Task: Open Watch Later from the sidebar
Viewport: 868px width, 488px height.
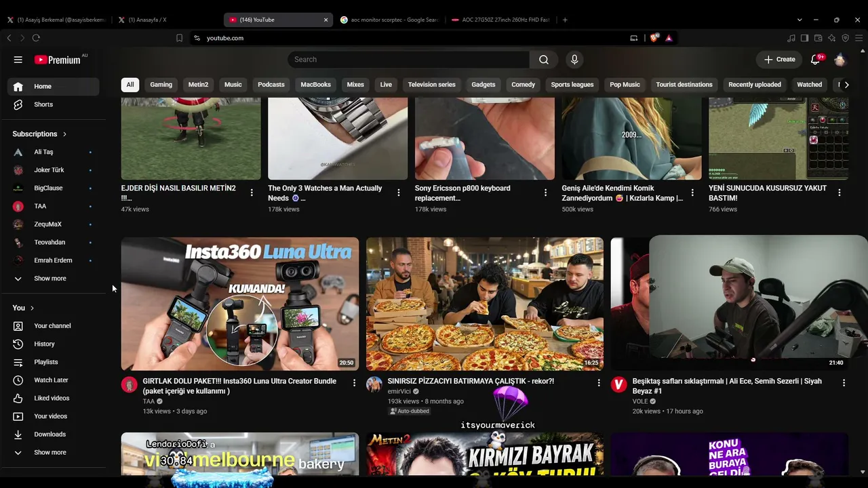Action: pyautogui.click(x=54, y=380)
